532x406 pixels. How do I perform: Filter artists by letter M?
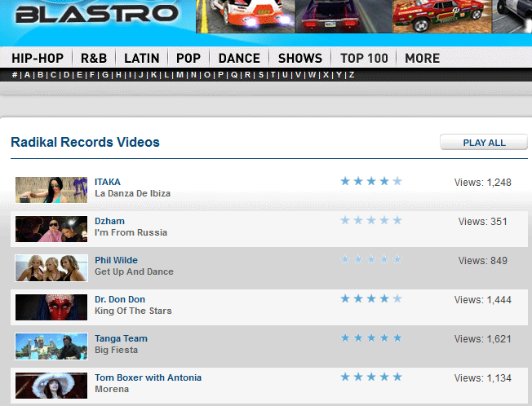point(180,75)
